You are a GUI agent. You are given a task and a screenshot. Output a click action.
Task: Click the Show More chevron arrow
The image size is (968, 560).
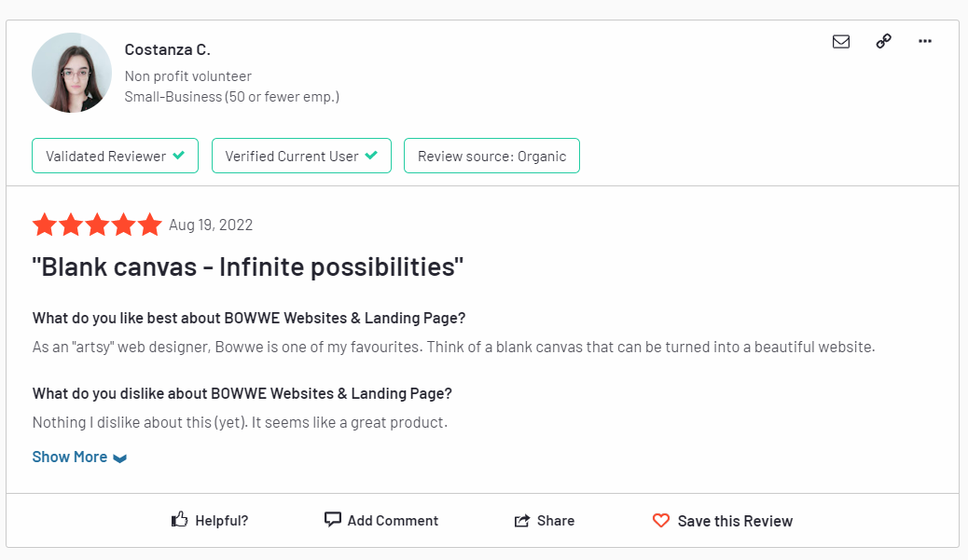(119, 458)
